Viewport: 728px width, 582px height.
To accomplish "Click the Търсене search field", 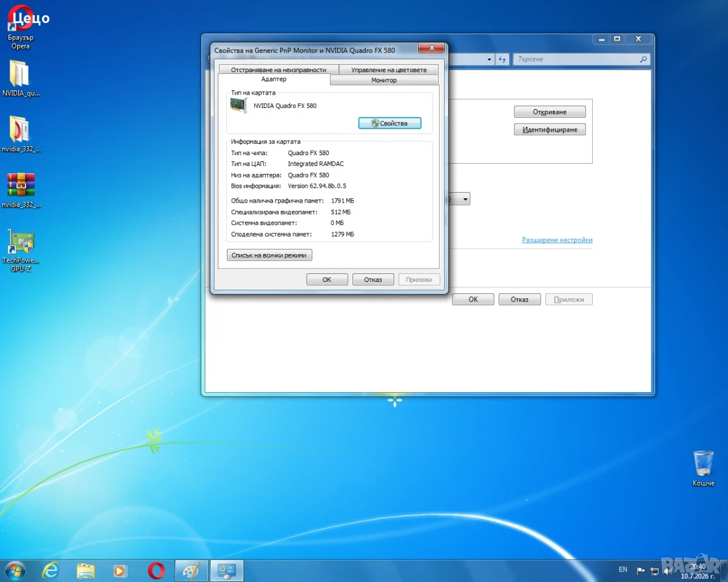I will click(581, 59).
